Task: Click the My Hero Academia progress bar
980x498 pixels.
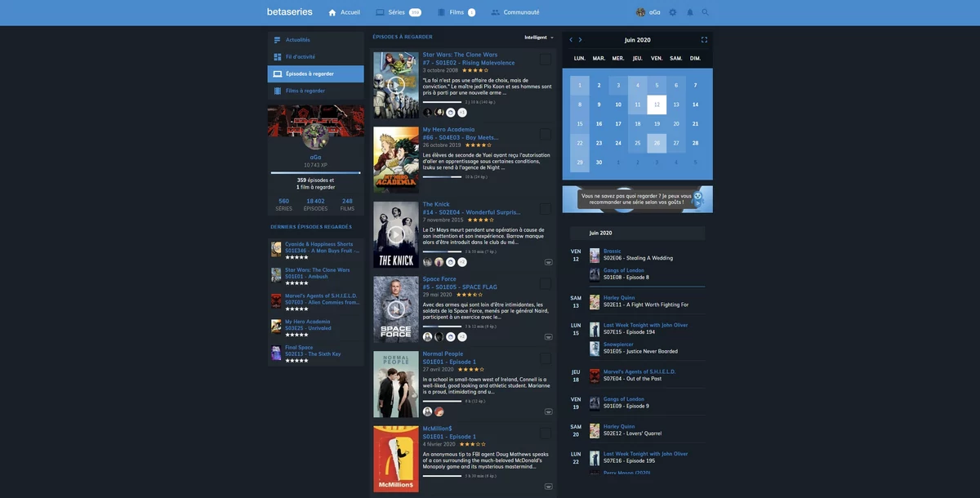Action: 442,176
